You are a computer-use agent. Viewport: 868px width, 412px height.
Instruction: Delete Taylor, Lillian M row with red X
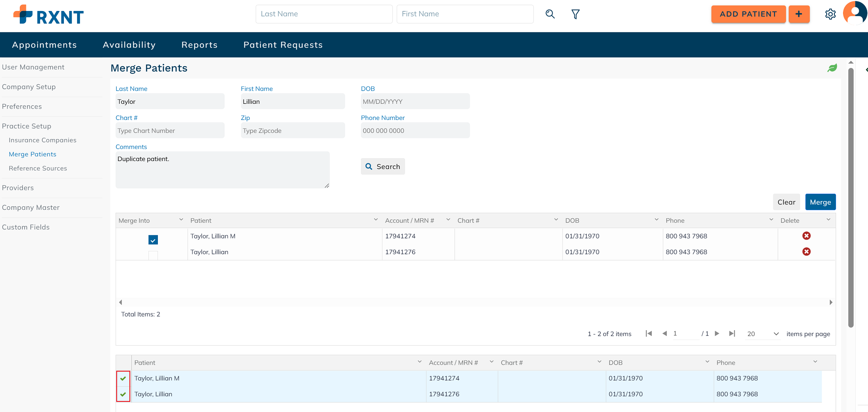click(x=806, y=236)
